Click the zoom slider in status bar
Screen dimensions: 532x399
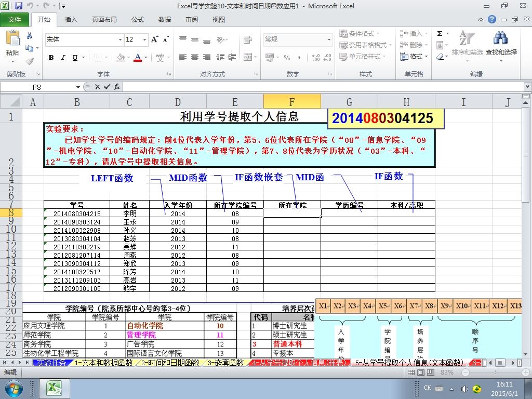pyautogui.click(x=496, y=373)
